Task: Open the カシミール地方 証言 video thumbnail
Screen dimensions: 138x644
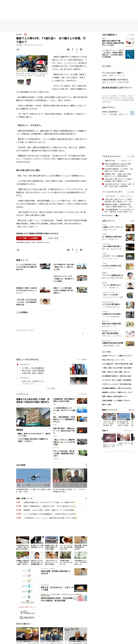Action: [x=70, y=478]
